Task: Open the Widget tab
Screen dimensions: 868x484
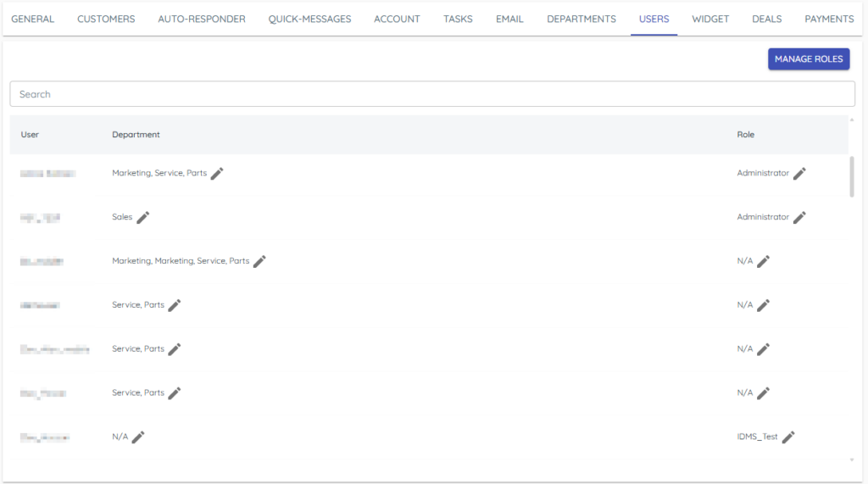Action: (x=710, y=19)
